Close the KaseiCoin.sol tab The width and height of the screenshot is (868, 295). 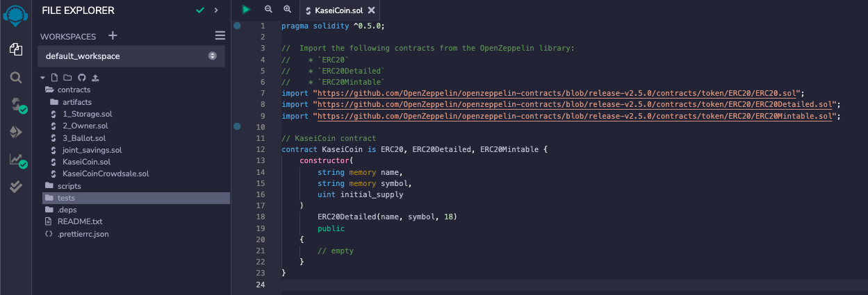click(371, 10)
